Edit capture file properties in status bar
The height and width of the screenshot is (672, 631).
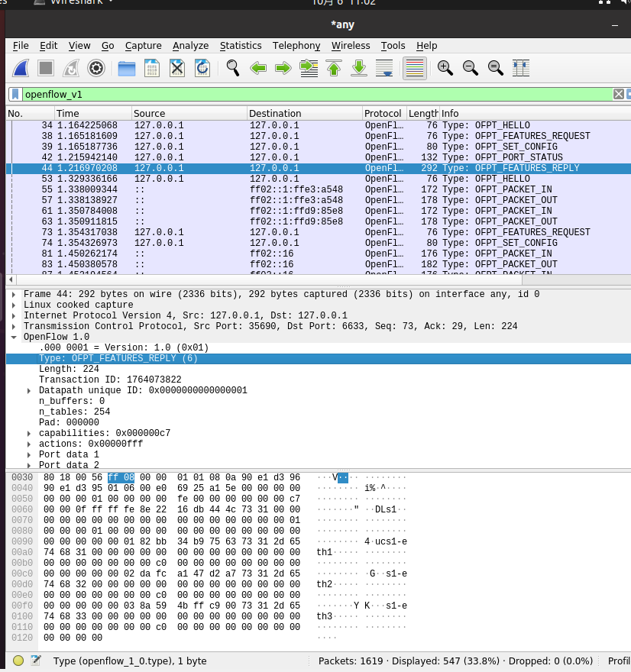[x=36, y=661]
